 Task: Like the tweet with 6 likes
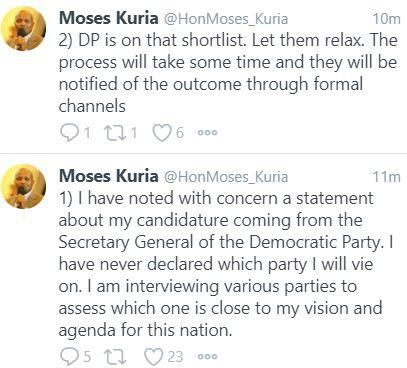point(162,133)
